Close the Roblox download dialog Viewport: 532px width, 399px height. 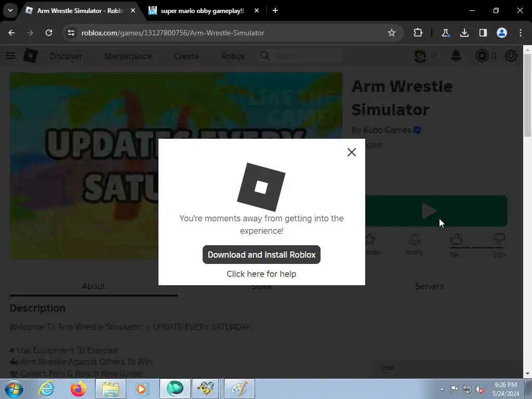point(352,152)
